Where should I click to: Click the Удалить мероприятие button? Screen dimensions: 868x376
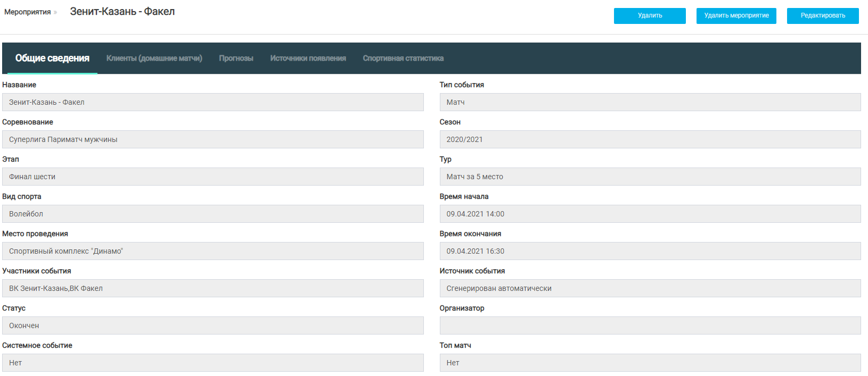(736, 16)
